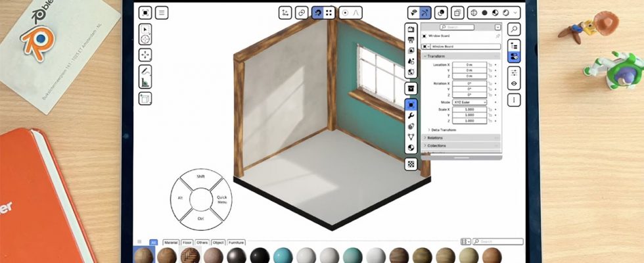Click the Location X value field

469,65
